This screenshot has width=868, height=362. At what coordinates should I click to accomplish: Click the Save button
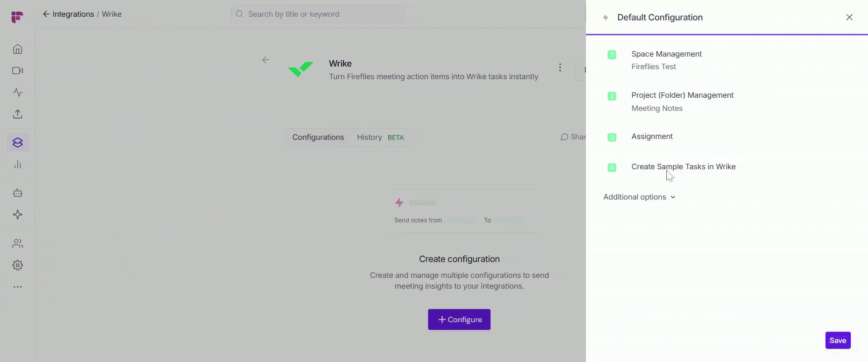coord(838,340)
